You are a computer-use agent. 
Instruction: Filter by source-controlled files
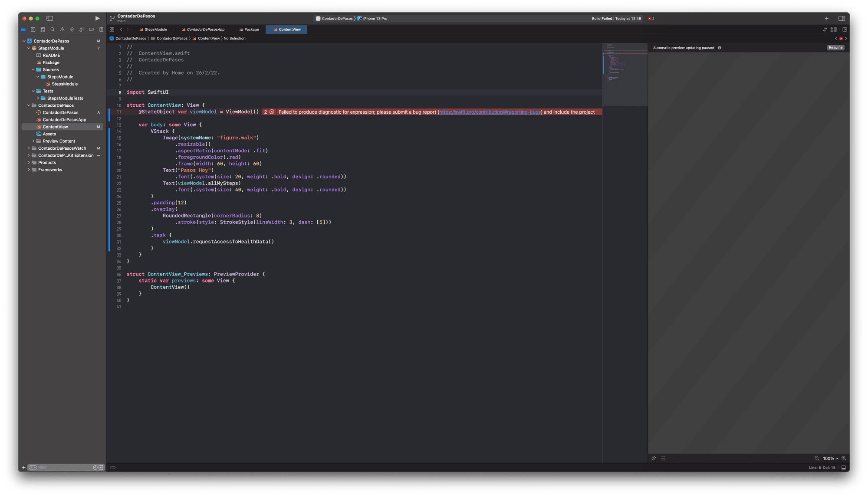101,467
